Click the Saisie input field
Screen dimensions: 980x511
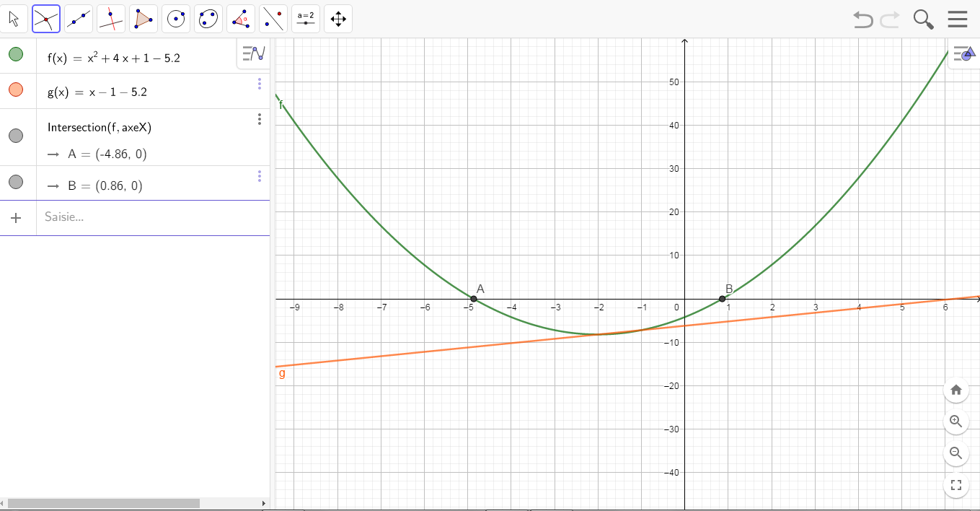[144, 217]
